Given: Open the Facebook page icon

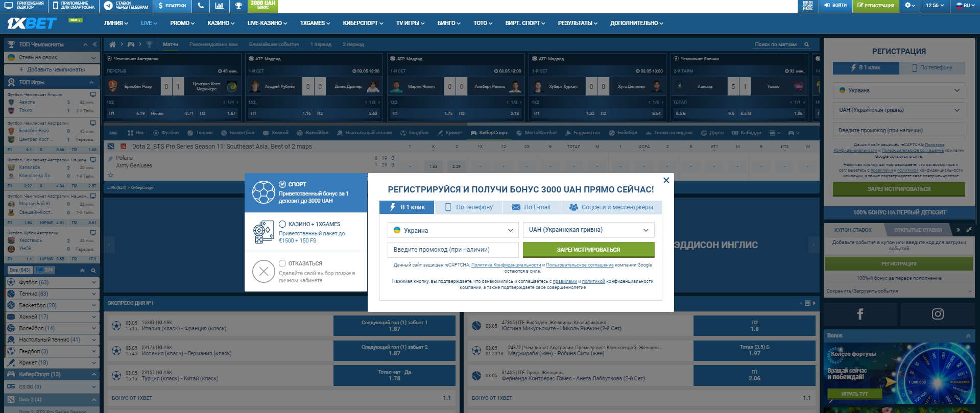Looking at the screenshot, I should 860,314.
